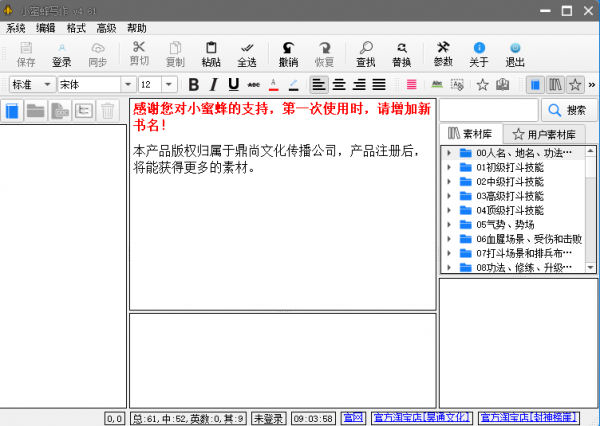This screenshot has height=426, width=600.
Task: Open the 参数 (settings) tools icon
Action: (x=443, y=53)
